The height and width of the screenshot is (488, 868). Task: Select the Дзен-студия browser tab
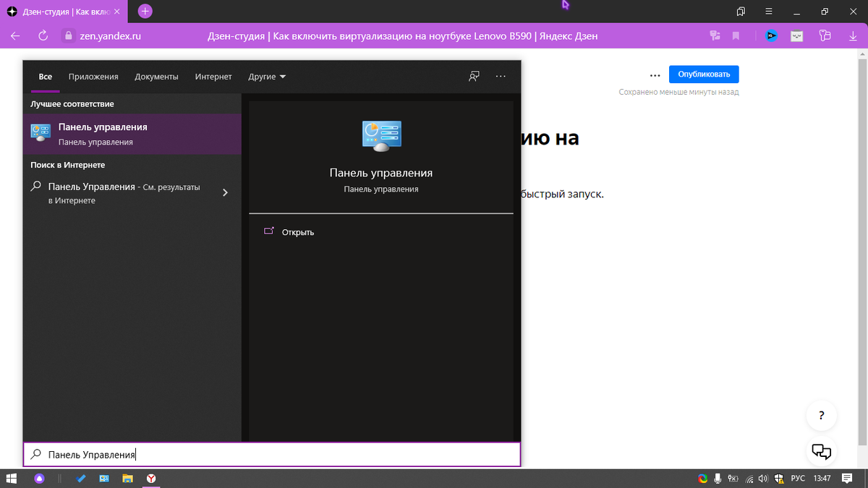pyautogui.click(x=65, y=12)
